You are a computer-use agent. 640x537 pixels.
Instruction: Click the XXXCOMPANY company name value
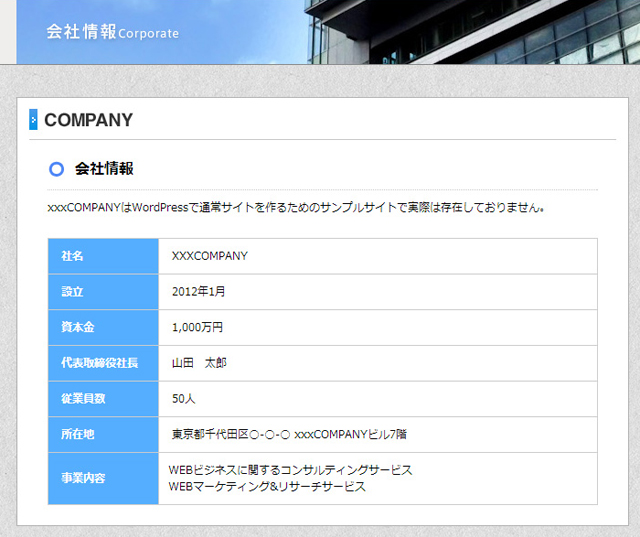click(x=209, y=256)
